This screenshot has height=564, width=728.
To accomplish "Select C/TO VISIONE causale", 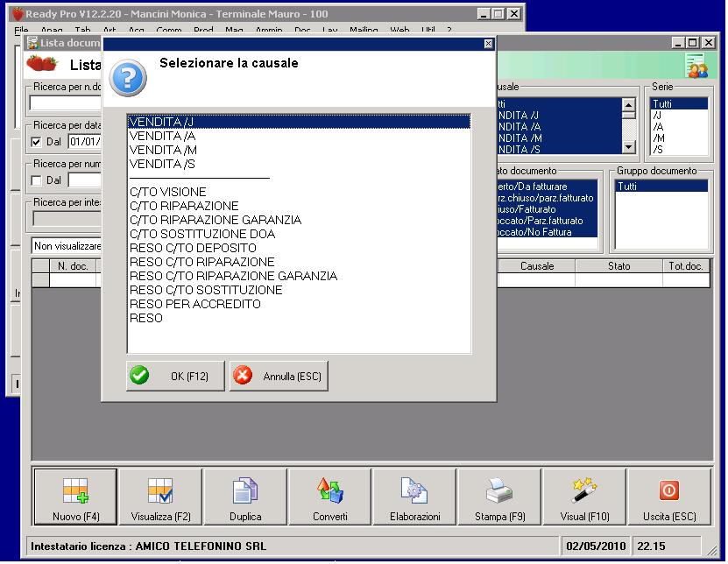I will [x=299, y=192].
